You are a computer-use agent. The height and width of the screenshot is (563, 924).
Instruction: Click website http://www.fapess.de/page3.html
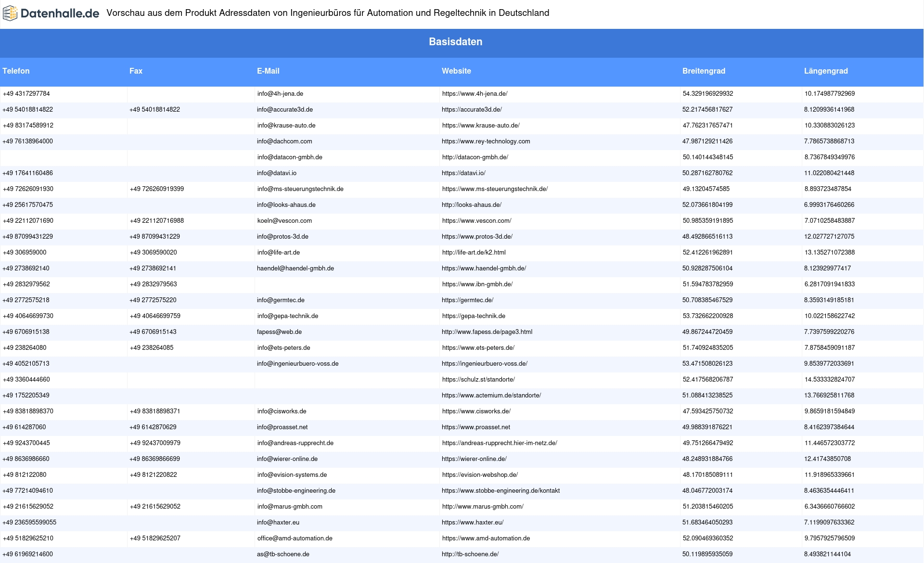[487, 332]
